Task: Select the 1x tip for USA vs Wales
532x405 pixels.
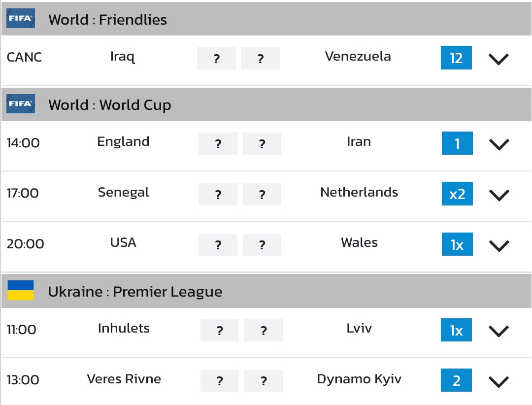Action: 457,245
